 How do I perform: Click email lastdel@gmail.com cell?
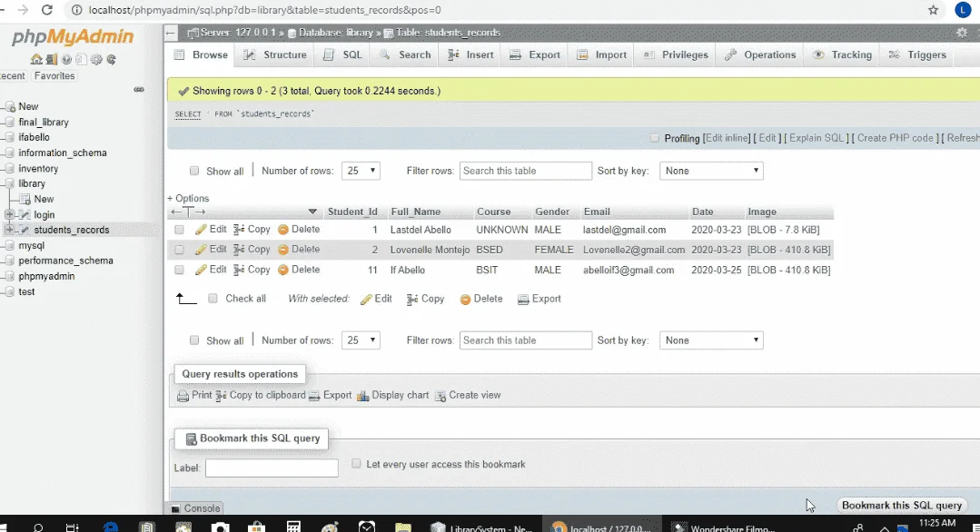[x=624, y=230]
